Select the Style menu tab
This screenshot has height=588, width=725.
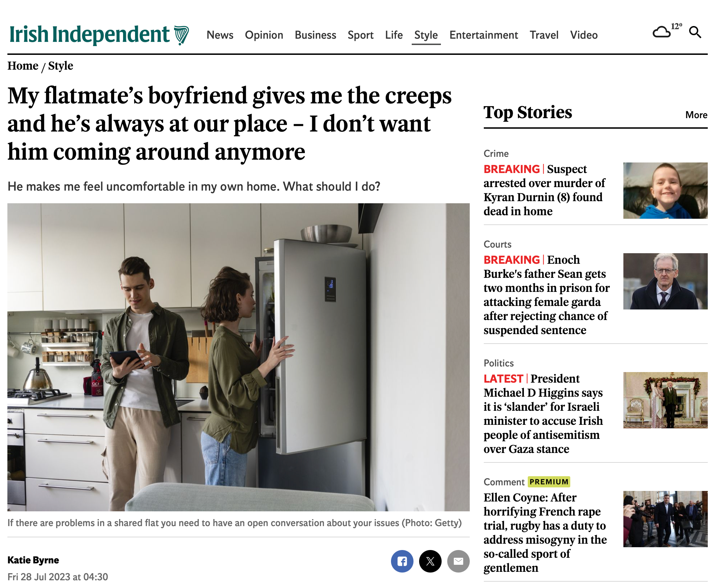[x=426, y=35]
